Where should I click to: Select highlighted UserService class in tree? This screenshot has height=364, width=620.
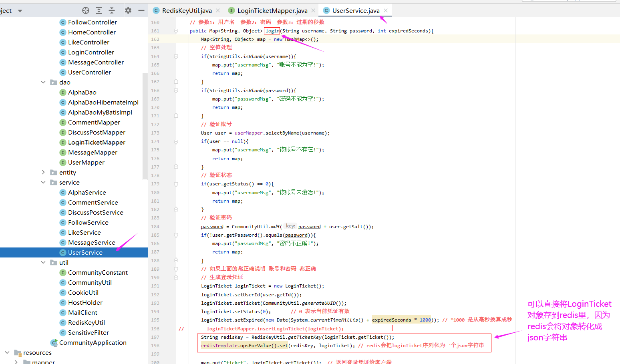[85, 252]
